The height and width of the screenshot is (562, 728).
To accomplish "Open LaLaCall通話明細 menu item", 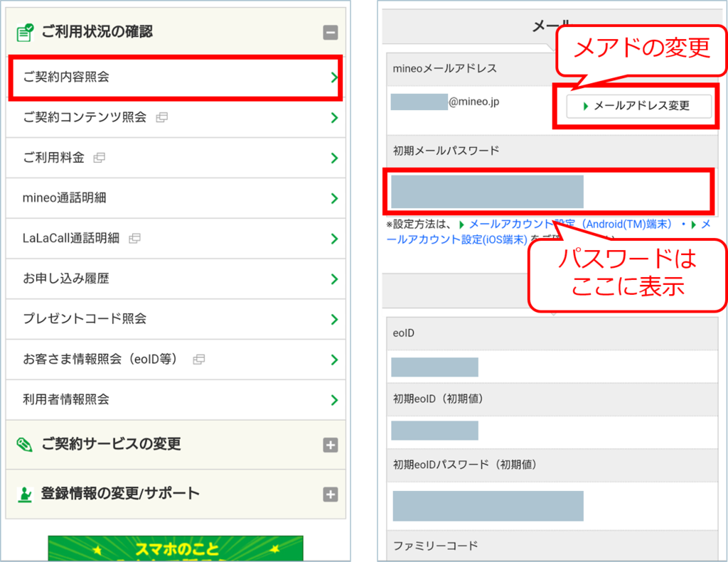I will click(x=176, y=239).
